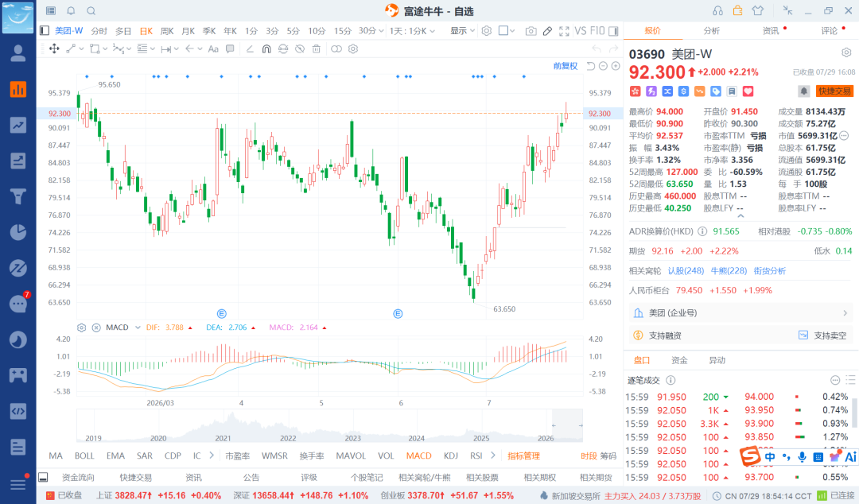
Task: Open the 1天:1分K dropdown
Action: coord(413,31)
